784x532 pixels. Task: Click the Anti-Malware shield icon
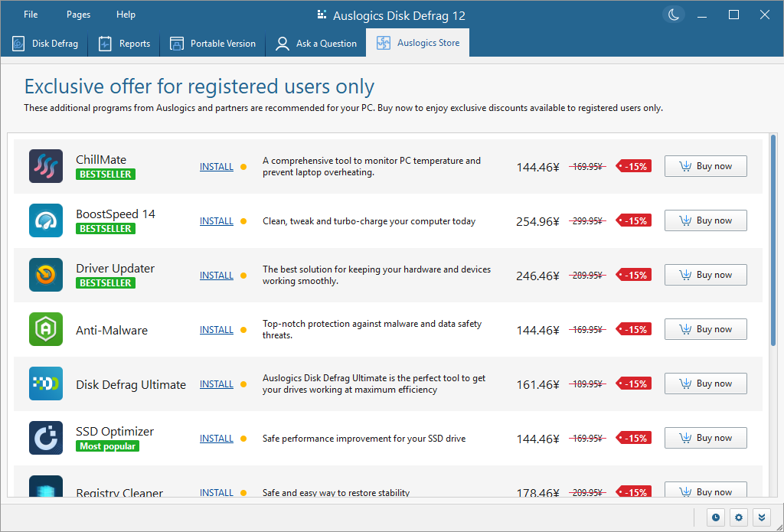click(x=46, y=329)
